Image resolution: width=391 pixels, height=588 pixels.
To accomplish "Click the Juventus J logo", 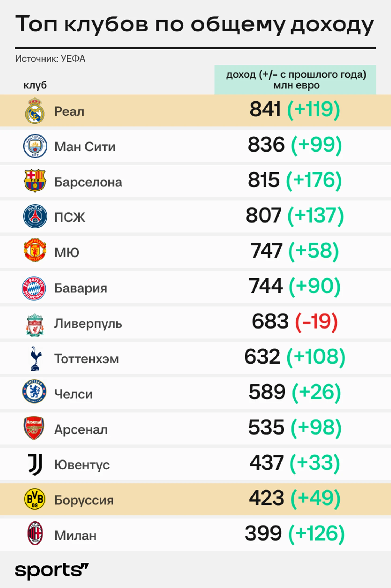I will pos(35,465).
